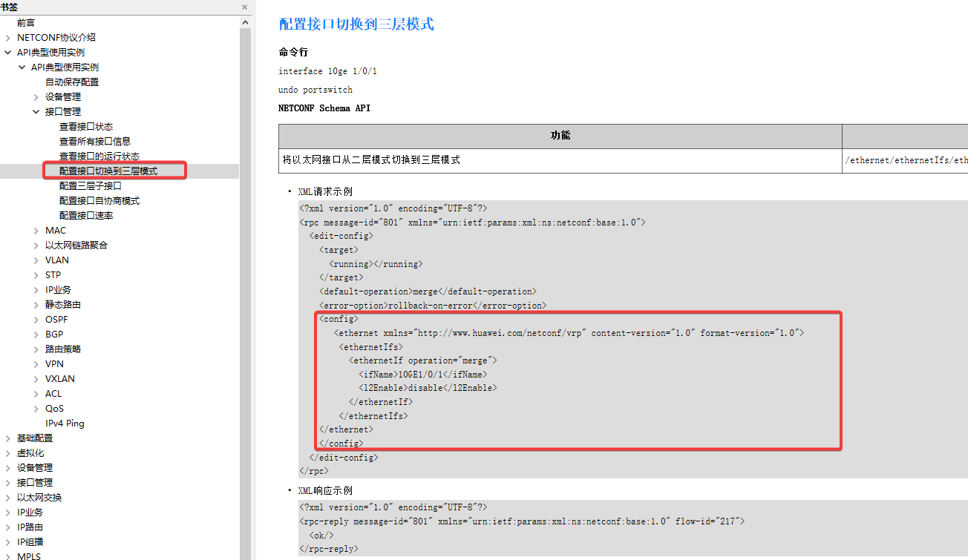The image size is (968, 560).
Task: Click the error-option rollback-on-error line
Action: point(433,306)
